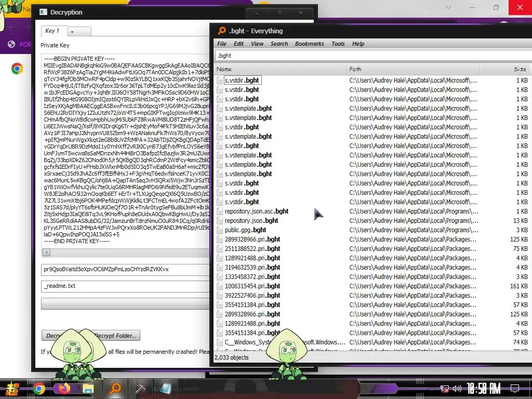The height and width of the screenshot is (399, 532).
Task: Add a new key tab with plus
Action: pos(79,32)
